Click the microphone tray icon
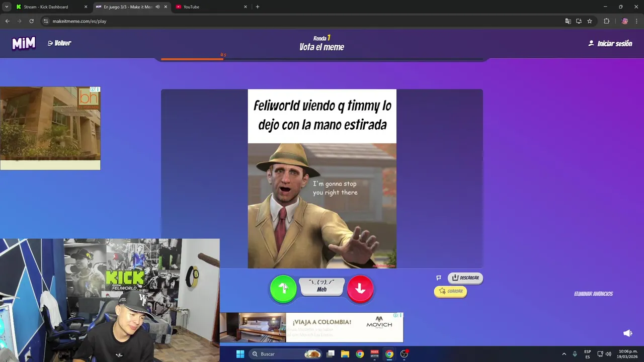 [x=575, y=354]
